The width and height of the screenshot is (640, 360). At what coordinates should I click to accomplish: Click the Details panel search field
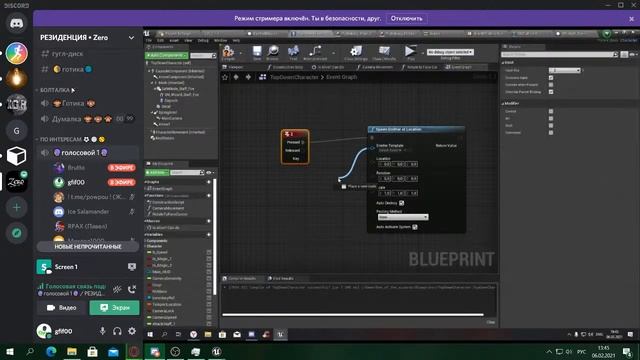pyautogui.click(x=560, y=54)
